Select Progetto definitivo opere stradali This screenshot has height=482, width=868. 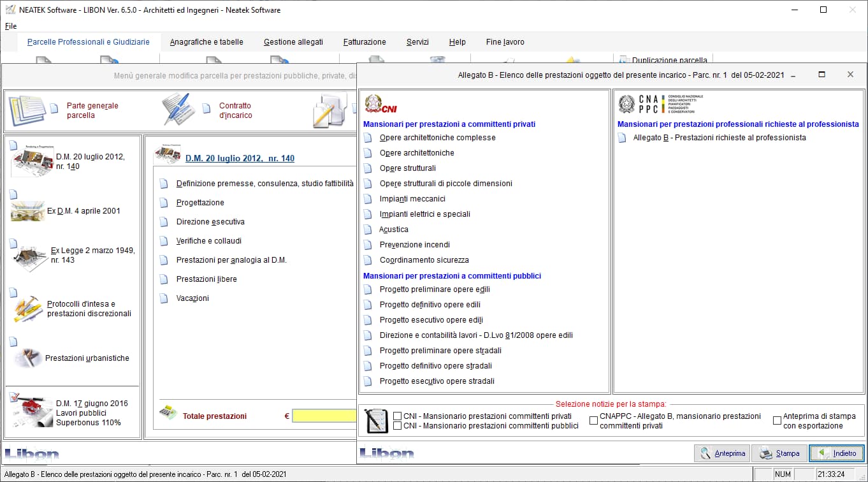[435, 366]
